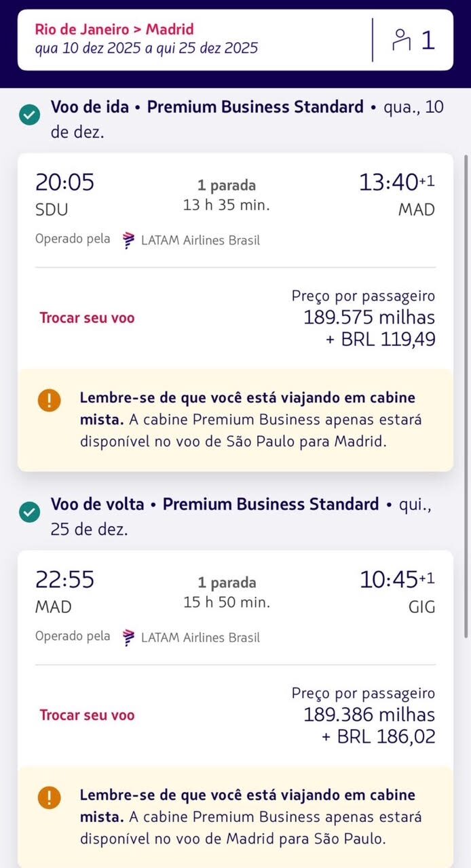
Task: Tap the 189.386 milhas return price
Action: pos(369,715)
